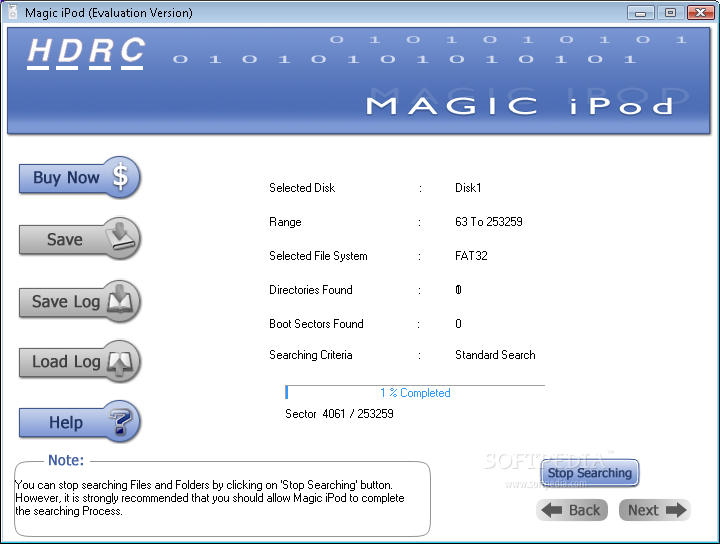Click the search progress bar
This screenshot has height=544, width=720.
tap(415, 393)
